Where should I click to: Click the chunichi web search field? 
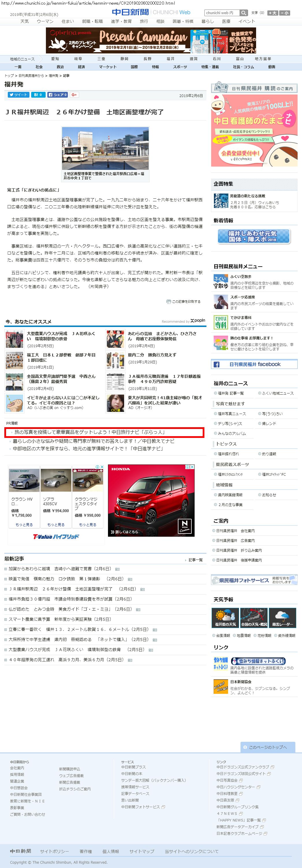coord(222,13)
